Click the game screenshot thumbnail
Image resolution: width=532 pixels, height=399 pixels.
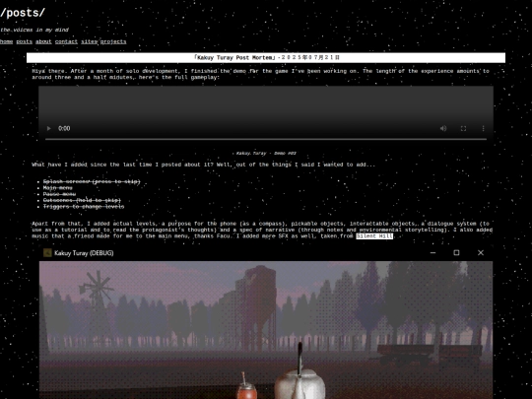pos(266,330)
